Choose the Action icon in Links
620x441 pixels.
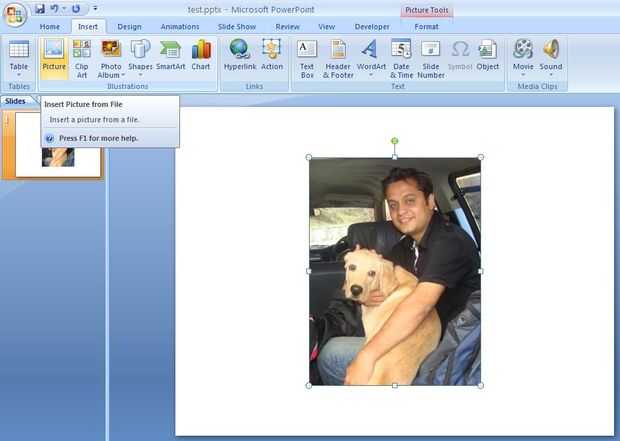pyautogui.click(x=271, y=49)
